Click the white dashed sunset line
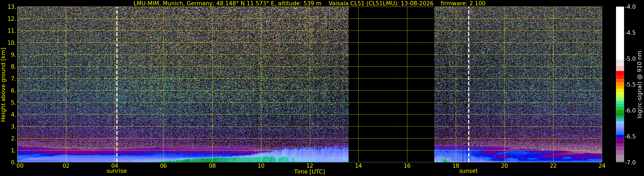Screen dimensions: 644x176 tap(468, 85)
